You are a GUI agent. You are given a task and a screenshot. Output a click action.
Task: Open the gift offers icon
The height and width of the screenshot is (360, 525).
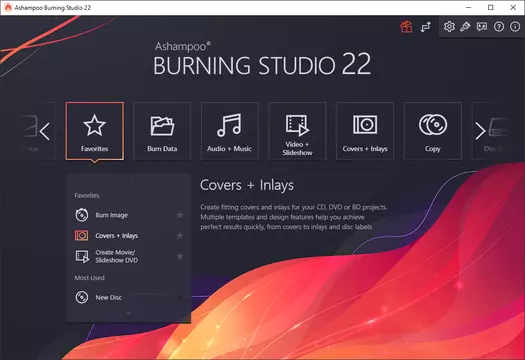(x=406, y=26)
